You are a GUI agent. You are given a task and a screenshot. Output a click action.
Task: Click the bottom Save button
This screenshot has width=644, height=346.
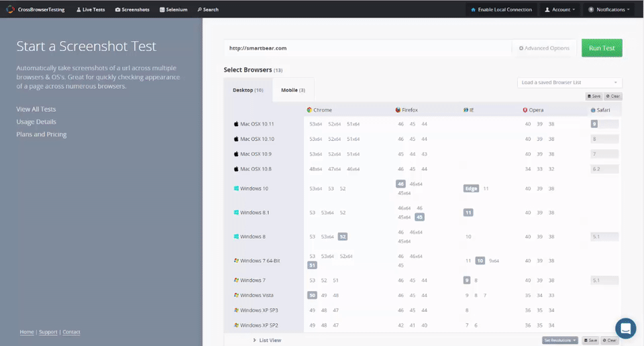coord(590,340)
